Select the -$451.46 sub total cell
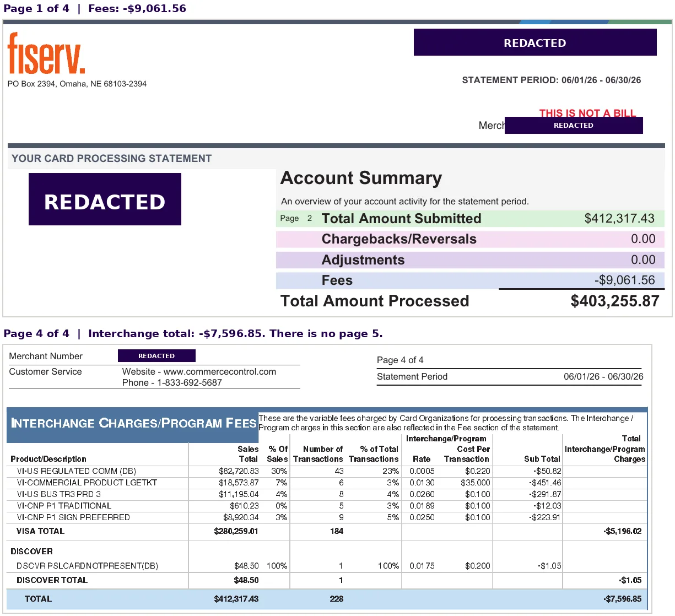 point(547,483)
